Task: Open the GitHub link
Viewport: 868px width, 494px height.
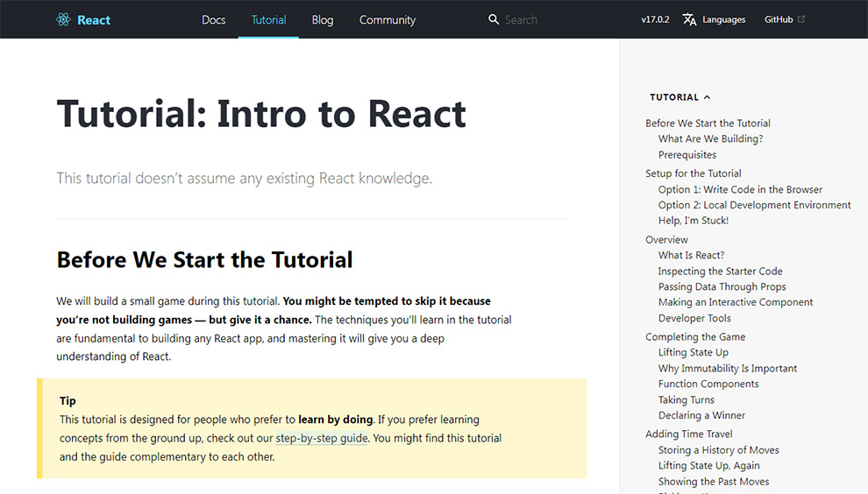Action: [779, 19]
